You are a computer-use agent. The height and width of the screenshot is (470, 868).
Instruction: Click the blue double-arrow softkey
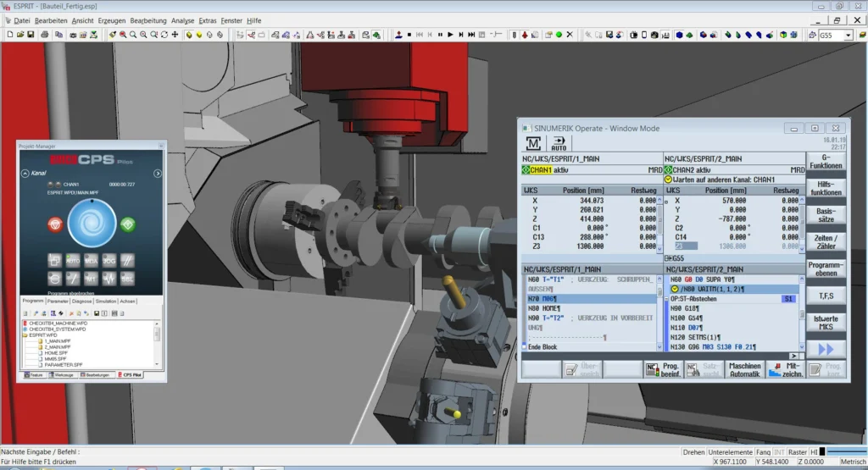click(x=825, y=348)
